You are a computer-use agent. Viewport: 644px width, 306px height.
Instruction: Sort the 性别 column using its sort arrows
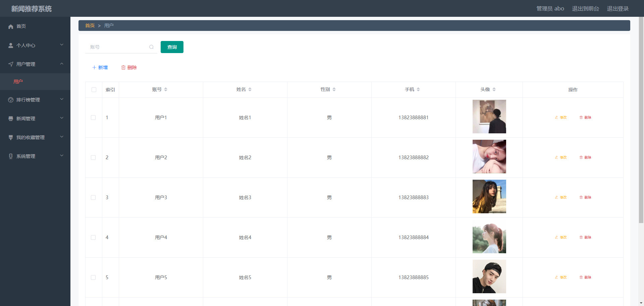(334, 89)
